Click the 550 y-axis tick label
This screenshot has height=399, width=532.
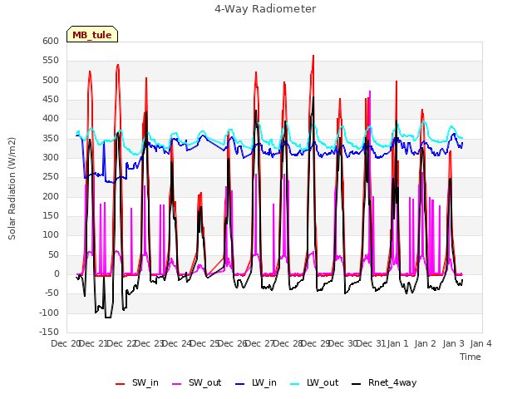tap(51, 61)
